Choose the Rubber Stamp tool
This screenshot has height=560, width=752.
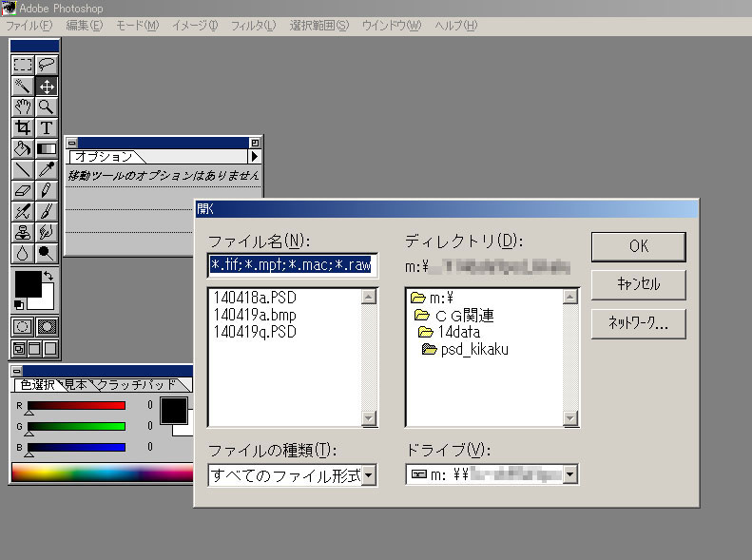tap(23, 232)
